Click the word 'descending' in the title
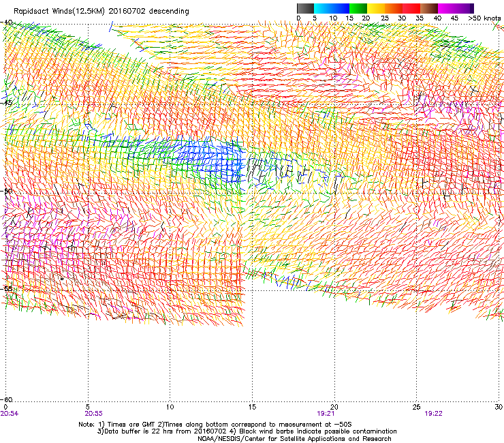Viewport: 504px width, 443px height. 169,12
